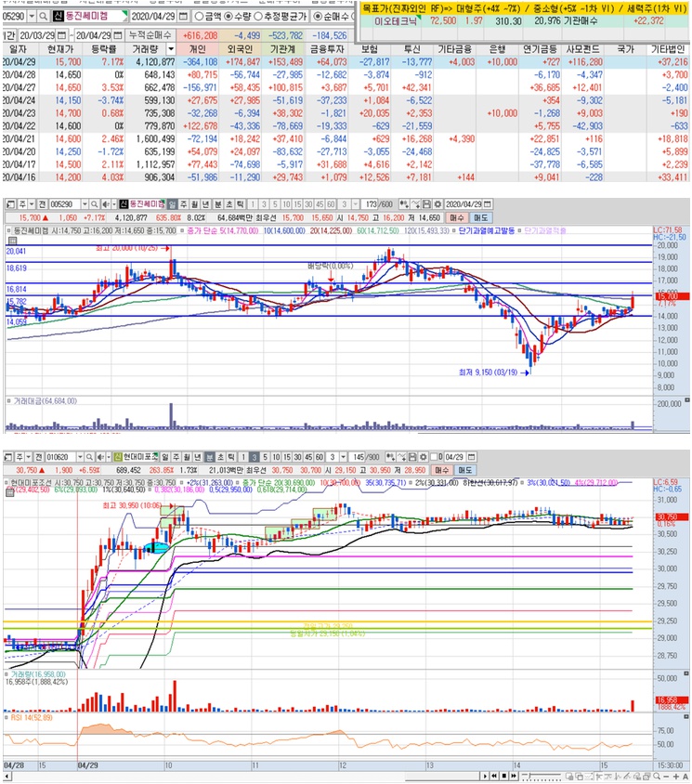Click 매도 button in 동진쎄미켐 chart
The height and width of the screenshot is (784, 692).
pyautogui.click(x=481, y=217)
